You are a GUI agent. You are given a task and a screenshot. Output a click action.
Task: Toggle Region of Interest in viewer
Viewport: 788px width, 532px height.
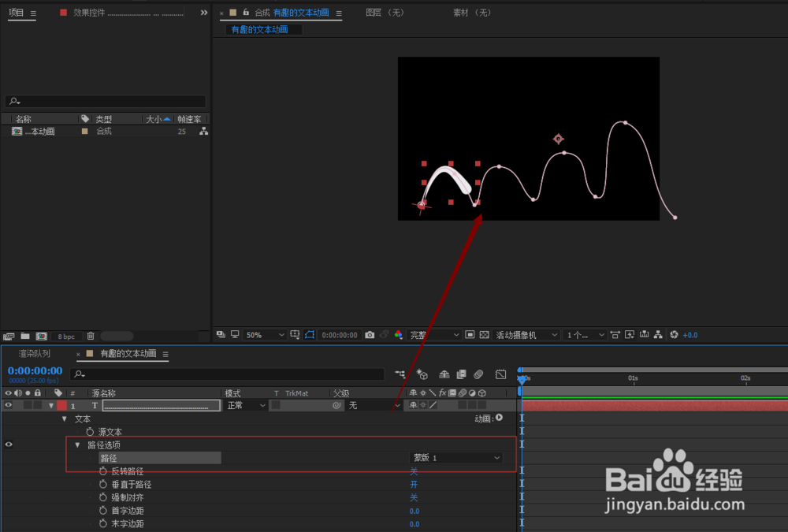pyautogui.click(x=470, y=334)
